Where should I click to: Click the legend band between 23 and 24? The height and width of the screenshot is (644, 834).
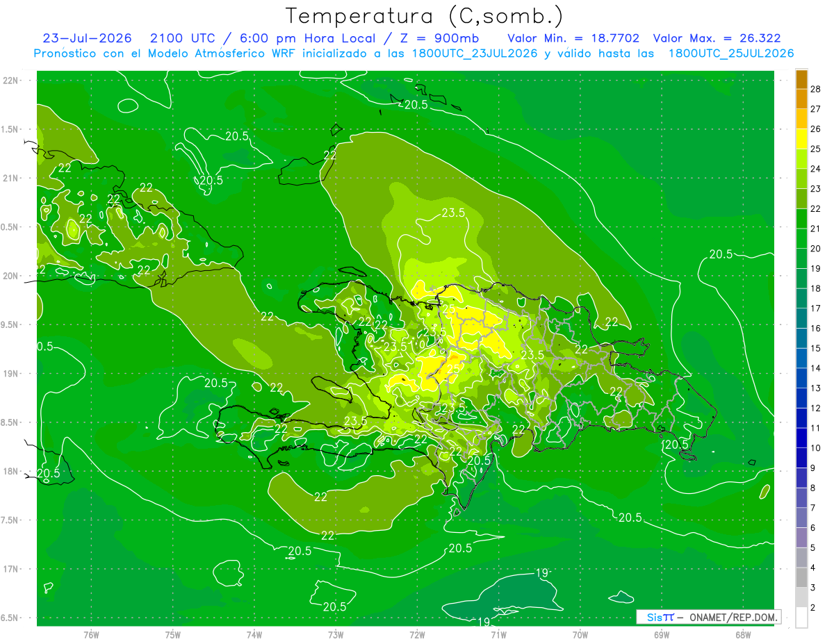(x=801, y=179)
